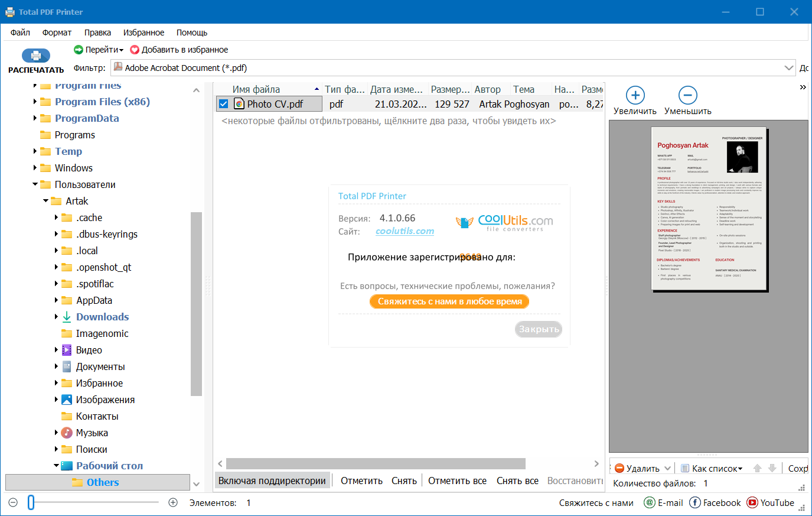Expand the AppData folder node

point(56,300)
